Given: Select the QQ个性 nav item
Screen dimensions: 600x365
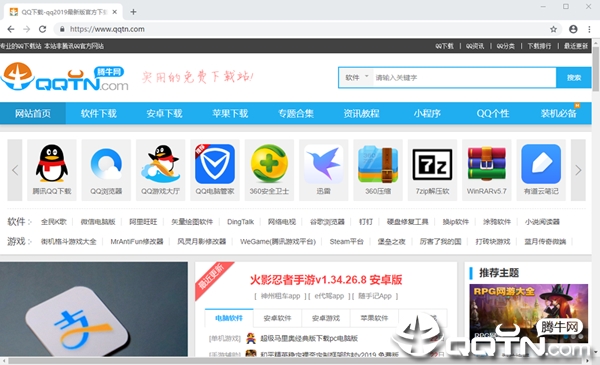Looking at the screenshot, I should click(x=493, y=113).
